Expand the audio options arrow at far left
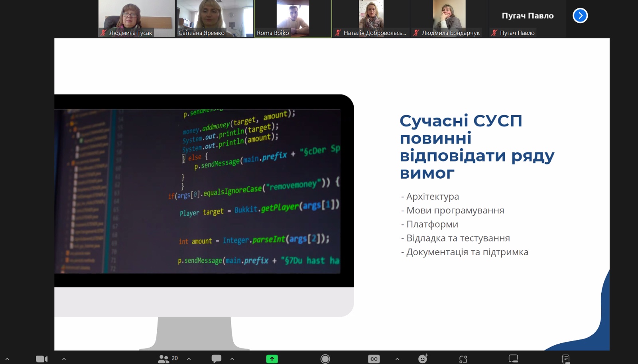The width and height of the screenshot is (638, 364). tap(7, 359)
